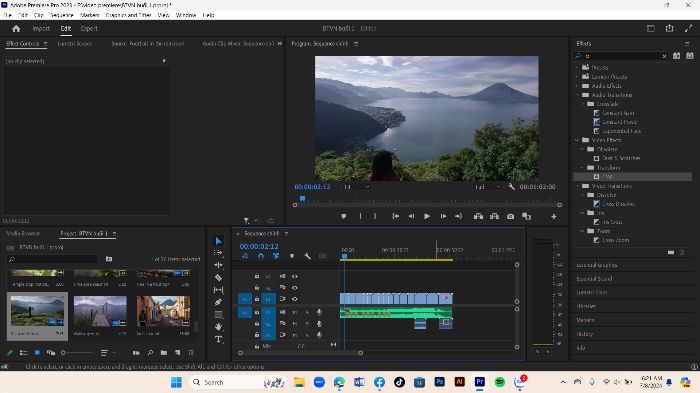The image size is (700, 393).
Task: Open Program monitor button editor plus
Action: [554, 217]
